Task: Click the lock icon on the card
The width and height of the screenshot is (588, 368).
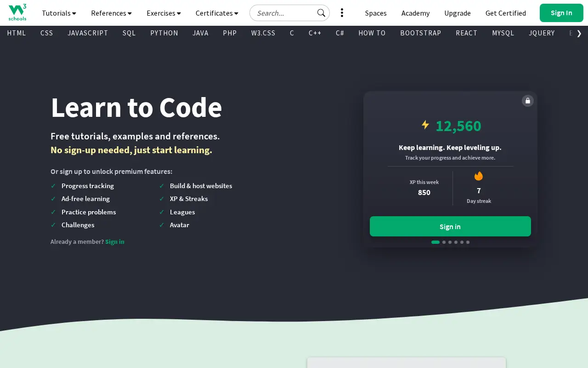Action: (528, 101)
